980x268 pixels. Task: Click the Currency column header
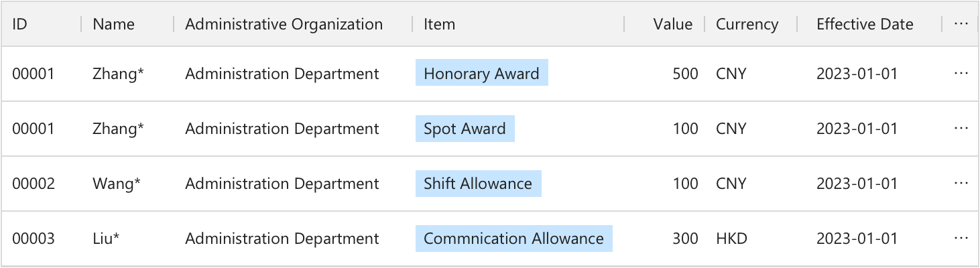(747, 24)
